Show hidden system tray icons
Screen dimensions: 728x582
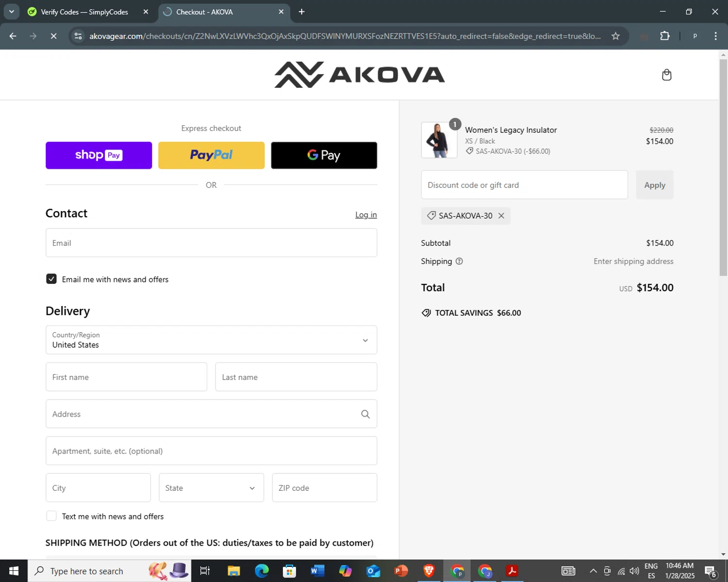pos(593,571)
